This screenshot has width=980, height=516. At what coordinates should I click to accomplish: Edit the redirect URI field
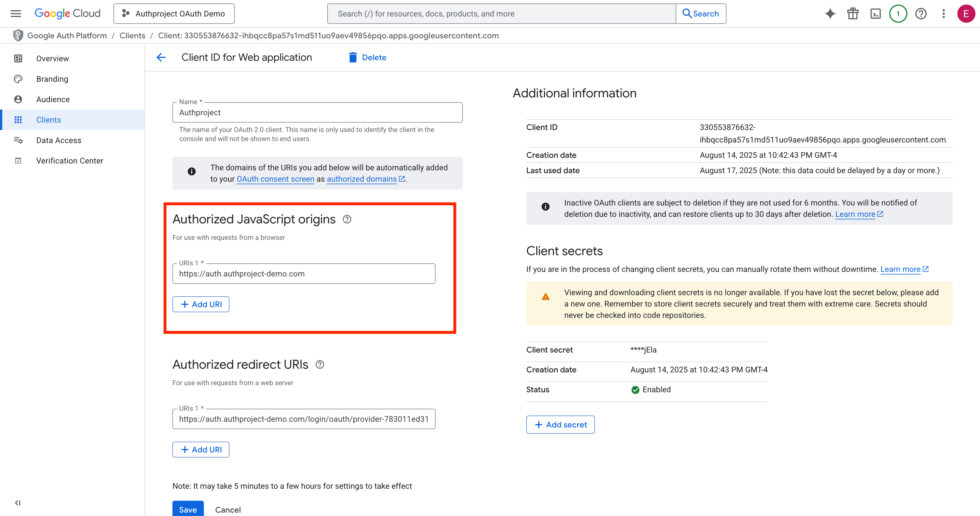point(304,419)
